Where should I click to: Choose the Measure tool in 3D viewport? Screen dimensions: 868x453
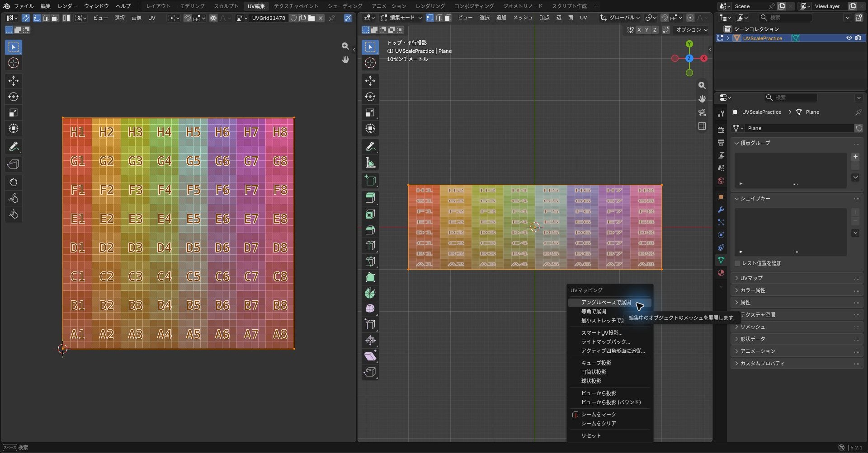click(370, 163)
